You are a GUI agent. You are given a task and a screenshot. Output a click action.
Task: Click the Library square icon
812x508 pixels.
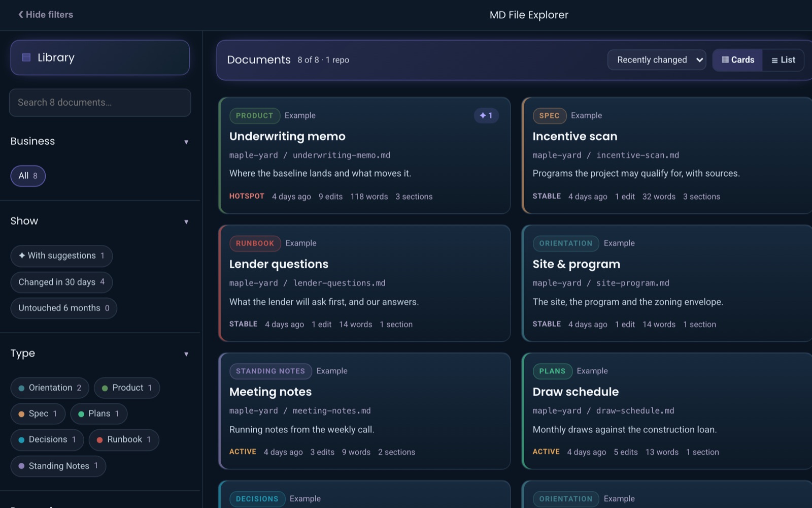pos(26,57)
